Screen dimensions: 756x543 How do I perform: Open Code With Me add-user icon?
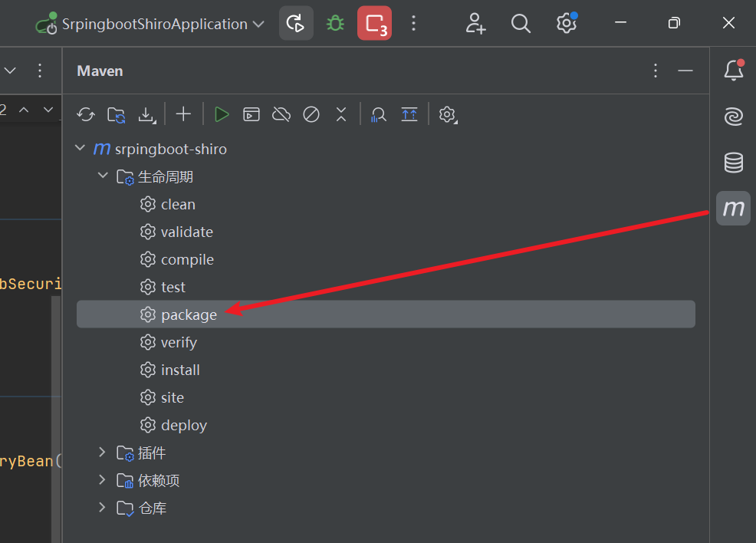pos(475,23)
